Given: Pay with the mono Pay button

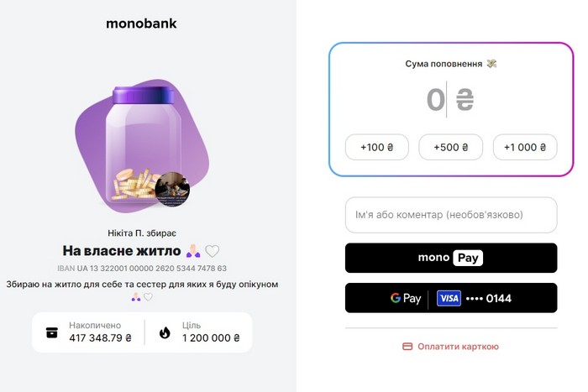Looking at the screenshot, I should point(451,258).
